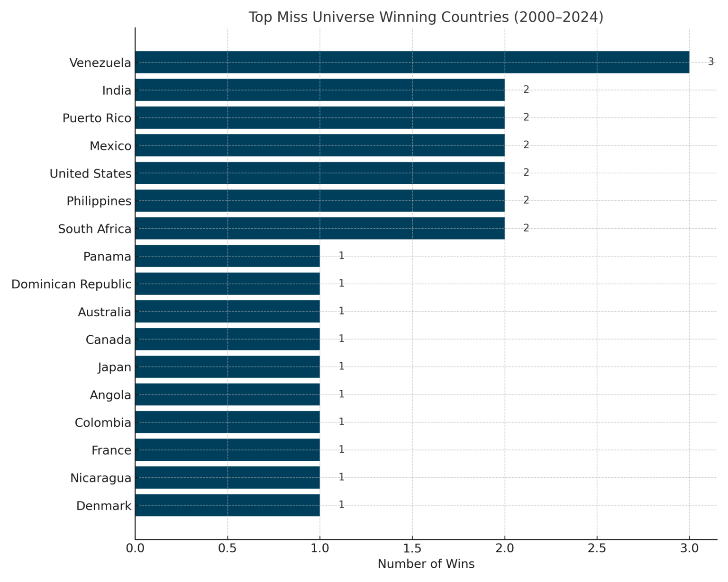
Task: Click the Angola bar
Action: pos(227,394)
